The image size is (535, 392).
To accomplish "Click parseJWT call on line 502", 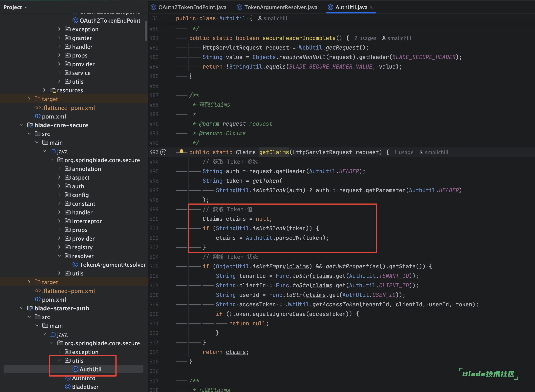I will pyautogui.click(x=289, y=238).
